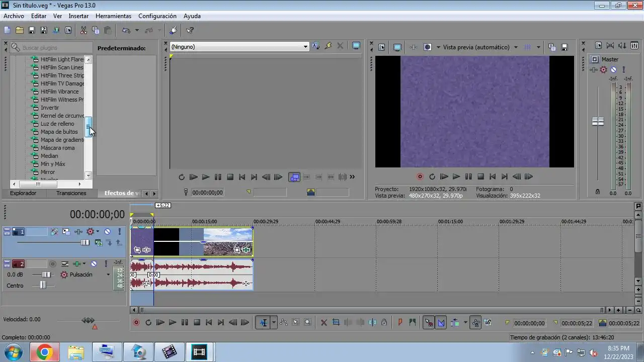Open the Auto Ripple mode dropdown arrow
The image size is (644, 362).
pyautogui.click(x=465, y=323)
